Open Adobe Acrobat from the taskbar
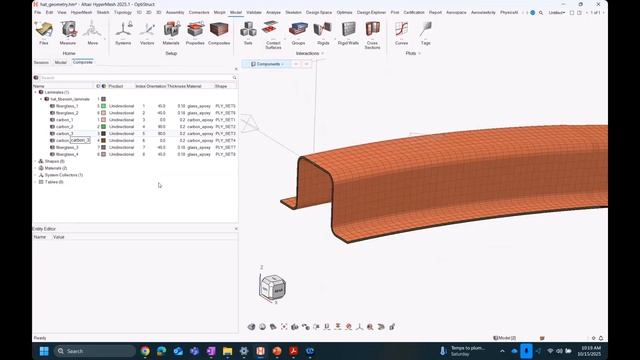The height and width of the screenshot is (360, 640). tap(293, 351)
